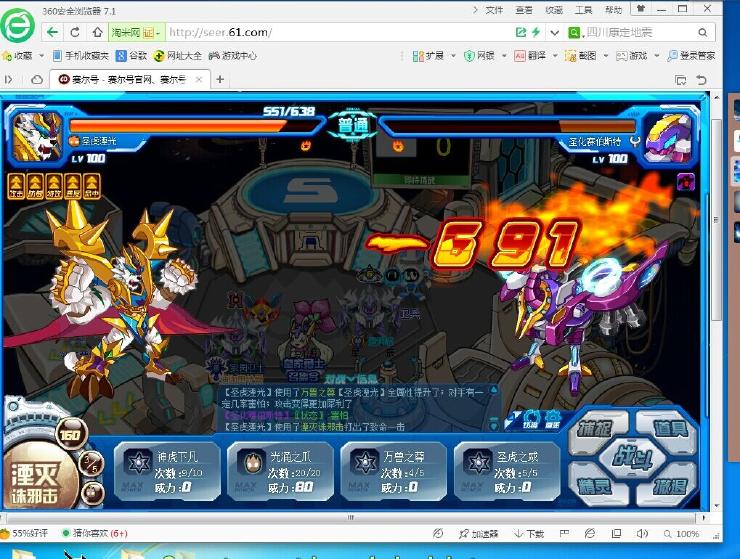Click the 游戏 toolbar button
This screenshot has height=559, width=740.
click(631, 56)
